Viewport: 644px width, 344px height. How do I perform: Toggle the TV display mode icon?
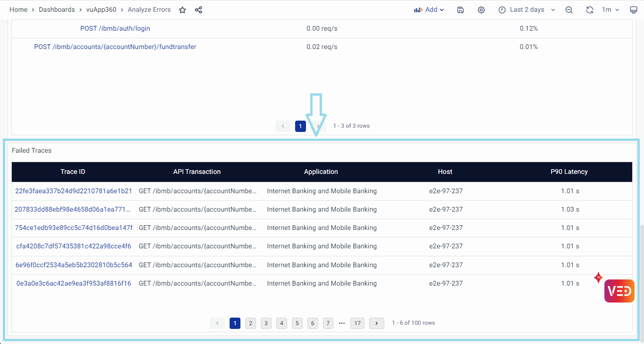pyautogui.click(x=633, y=10)
